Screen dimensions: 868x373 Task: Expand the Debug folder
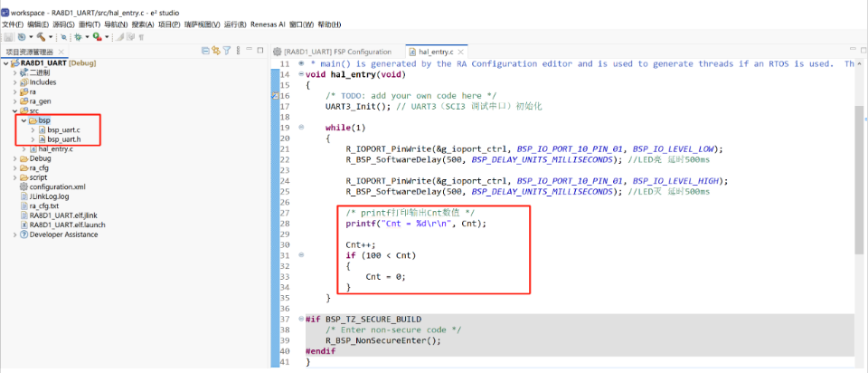(x=15, y=158)
